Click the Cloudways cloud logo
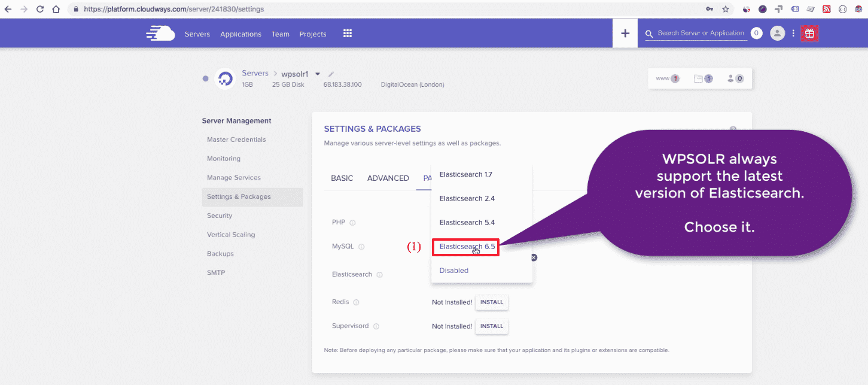 click(x=160, y=34)
